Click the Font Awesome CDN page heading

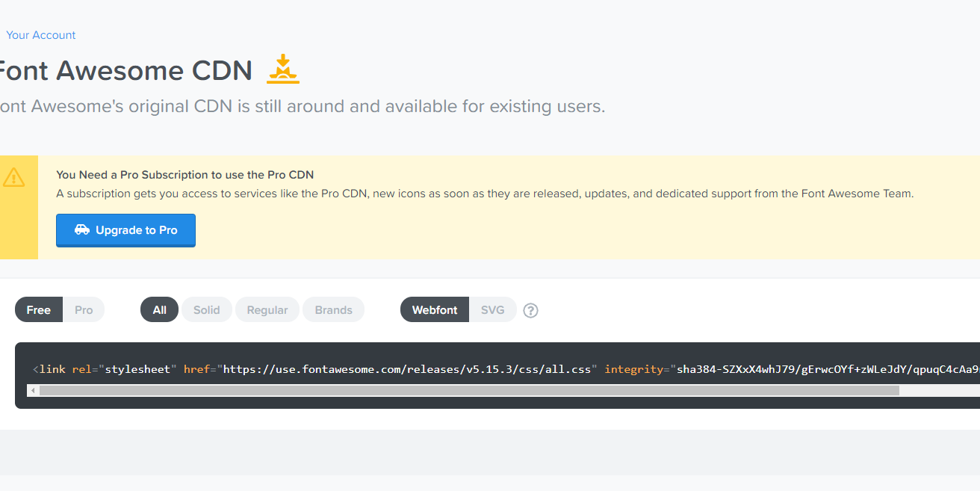coord(125,70)
